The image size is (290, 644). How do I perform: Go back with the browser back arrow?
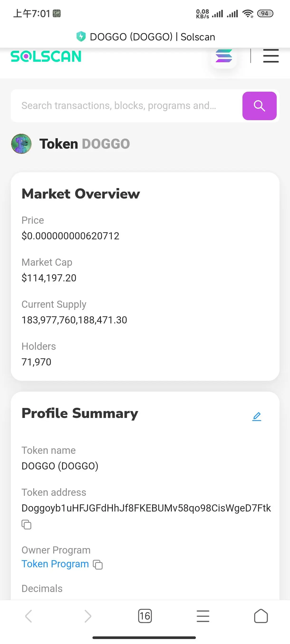[x=29, y=616]
